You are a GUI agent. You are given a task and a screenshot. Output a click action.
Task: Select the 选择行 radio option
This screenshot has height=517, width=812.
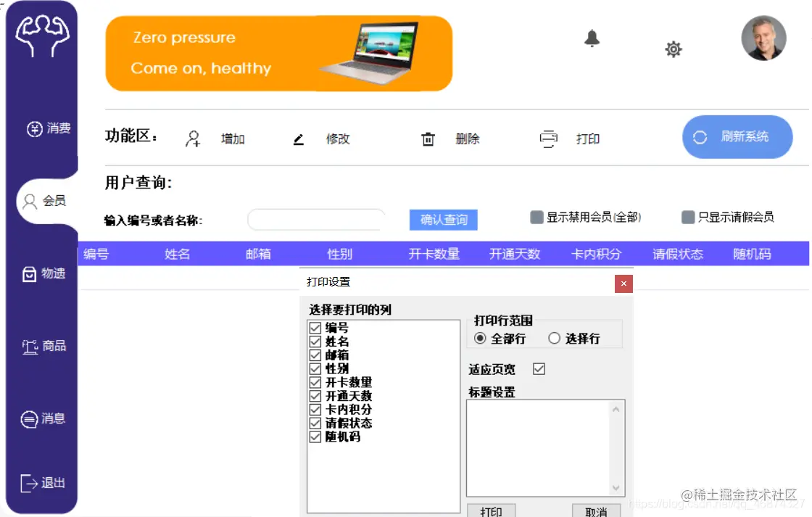[x=553, y=338]
